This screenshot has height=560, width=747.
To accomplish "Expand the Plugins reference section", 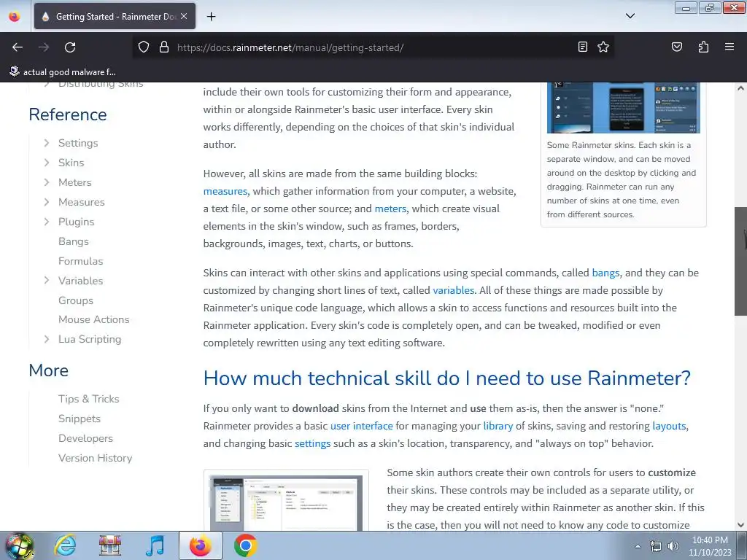I will pos(47,222).
